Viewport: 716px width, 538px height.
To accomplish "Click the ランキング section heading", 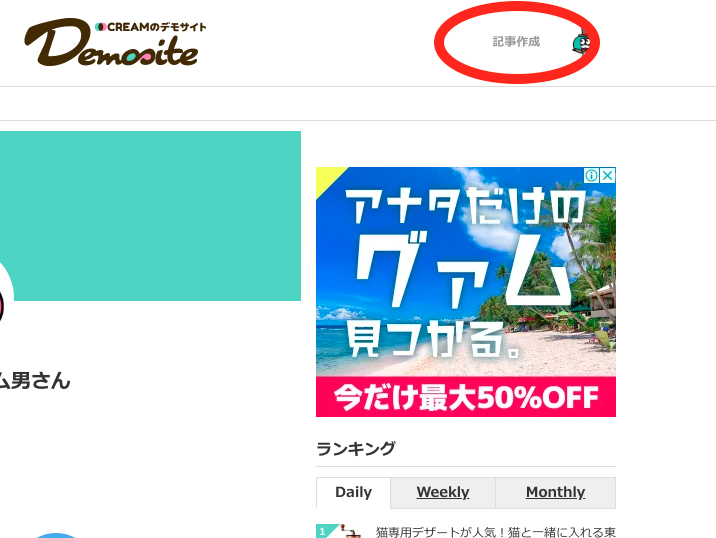I will coord(356,448).
